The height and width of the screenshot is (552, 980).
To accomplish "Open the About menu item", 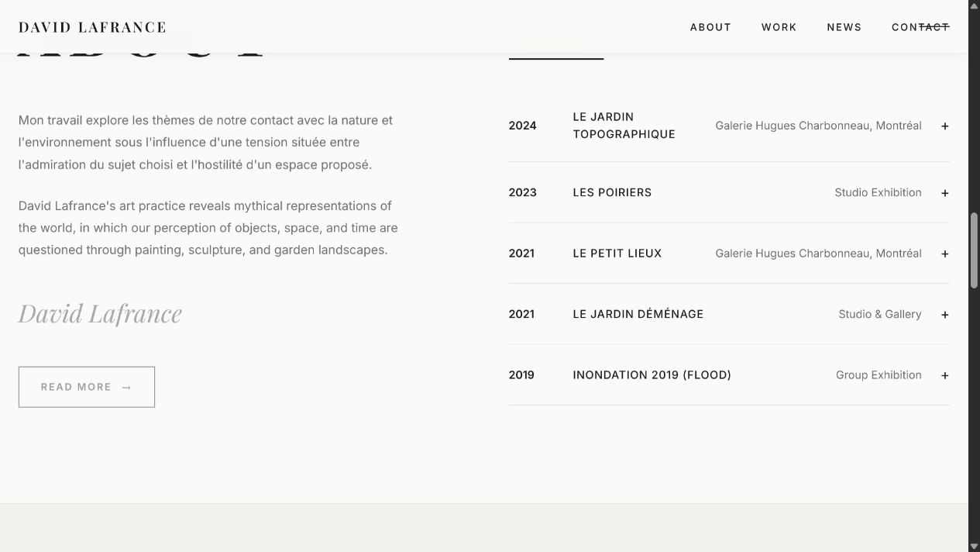I will coord(710,27).
